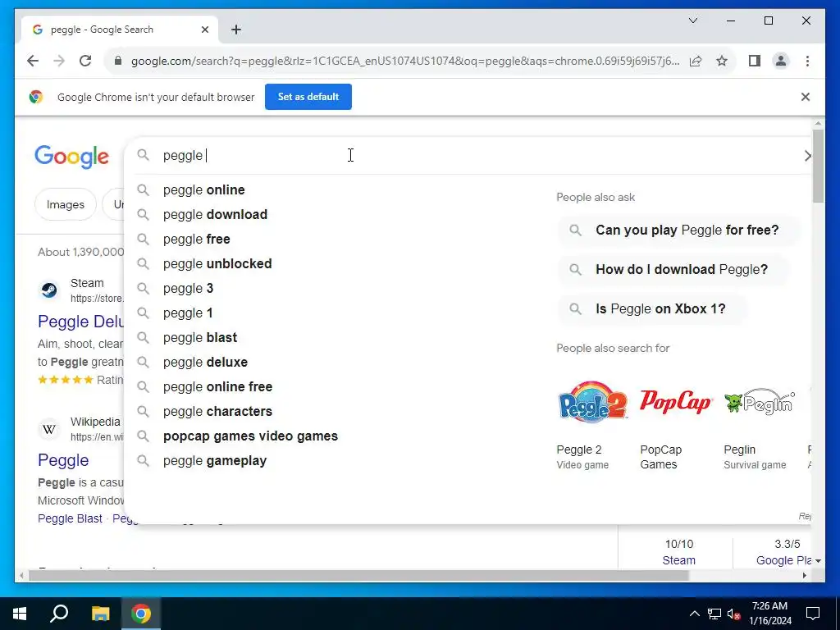Choose suggestion peggle deluxe
The image size is (840, 630).
point(332,363)
